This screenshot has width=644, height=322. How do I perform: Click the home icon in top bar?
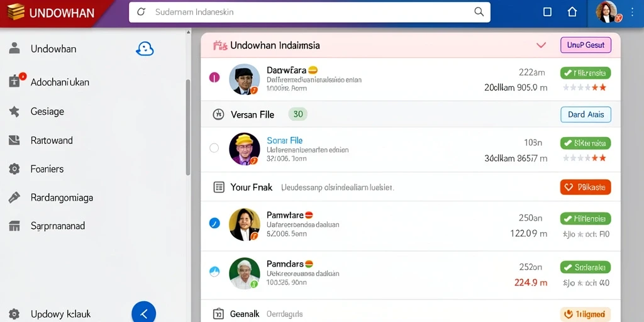pyautogui.click(x=572, y=12)
